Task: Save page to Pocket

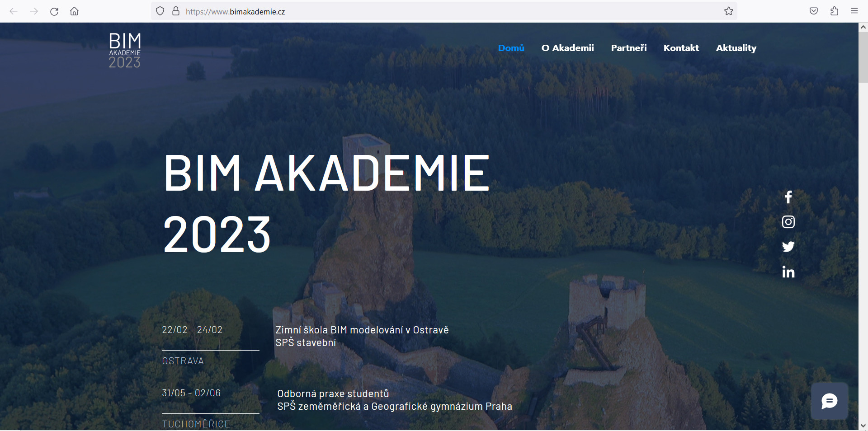Action: coord(813,11)
